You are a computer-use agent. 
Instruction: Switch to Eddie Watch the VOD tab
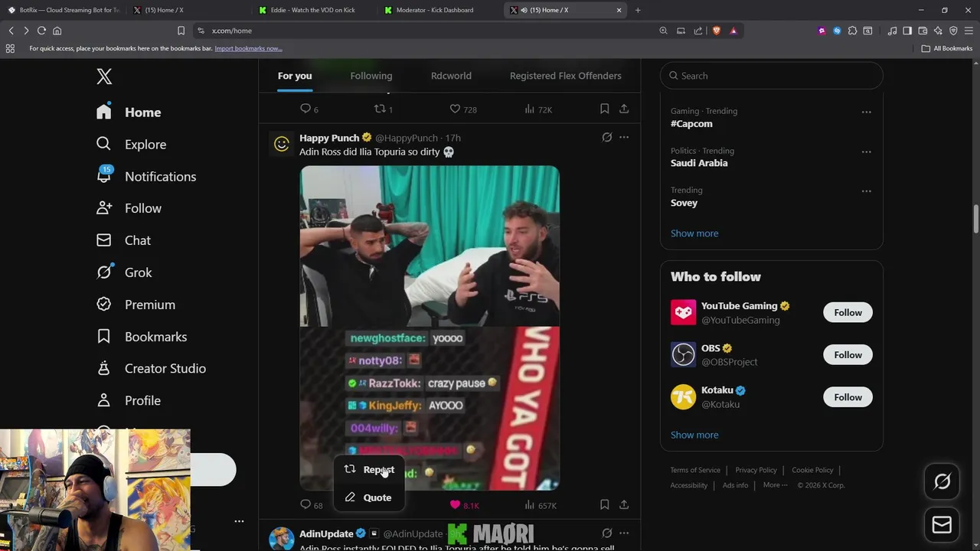(x=312, y=10)
